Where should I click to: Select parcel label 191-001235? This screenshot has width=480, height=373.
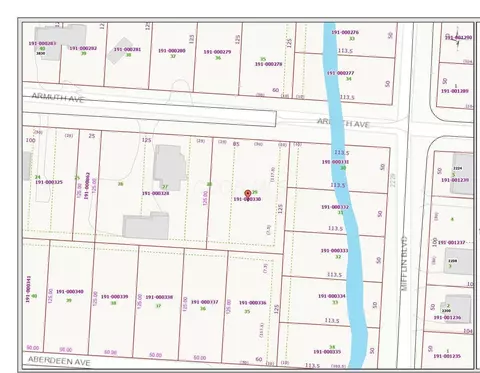click(447, 356)
